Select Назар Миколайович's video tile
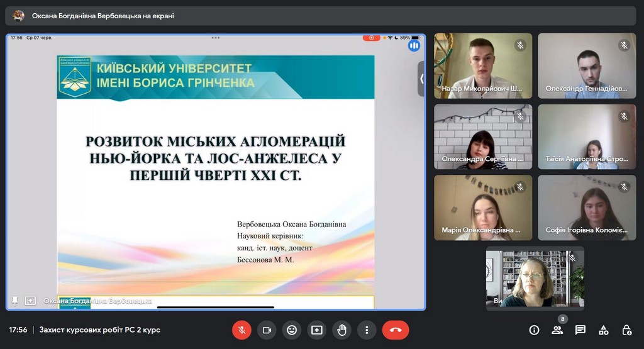This screenshot has height=349, width=644. (482, 65)
